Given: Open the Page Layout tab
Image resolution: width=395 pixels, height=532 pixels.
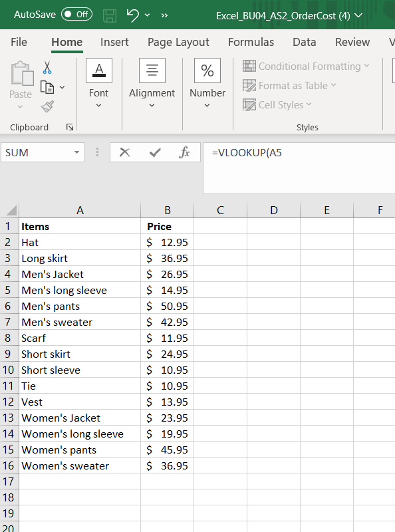Looking at the screenshot, I should point(178,42).
